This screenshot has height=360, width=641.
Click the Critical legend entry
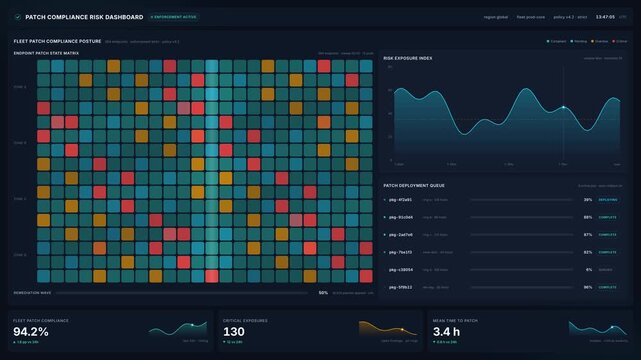(620, 41)
